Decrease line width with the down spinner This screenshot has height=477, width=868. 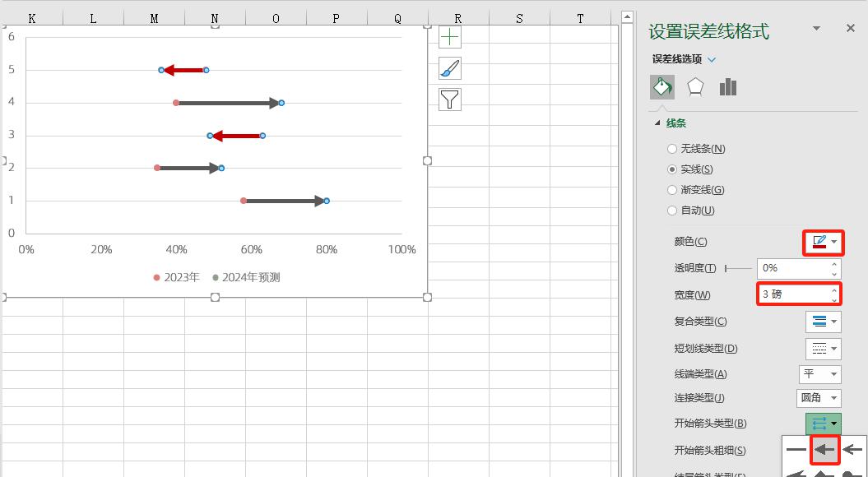pyautogui.click(x=834, y=299)
